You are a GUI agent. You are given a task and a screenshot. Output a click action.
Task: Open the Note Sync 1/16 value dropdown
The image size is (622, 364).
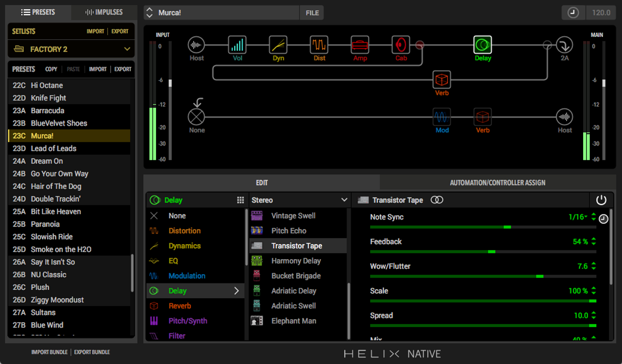pyautogui.click(x=578, y=217)
